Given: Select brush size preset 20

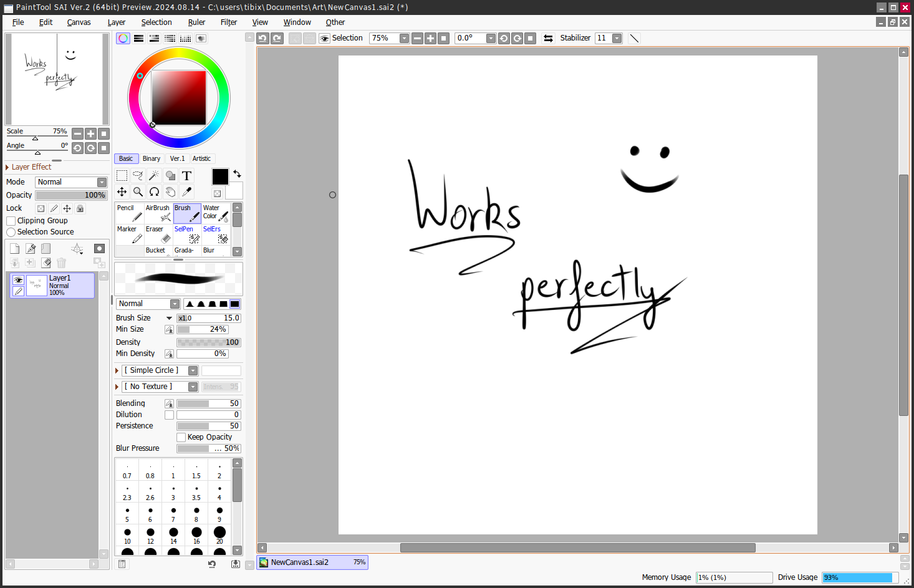Looking at the screenshot, I should (x=219, y=535).
